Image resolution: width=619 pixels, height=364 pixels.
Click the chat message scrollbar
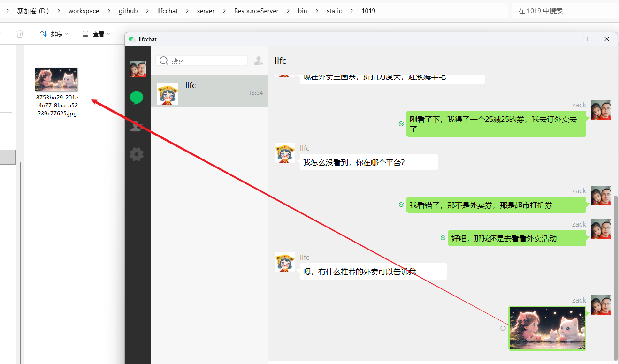point(616,272)
